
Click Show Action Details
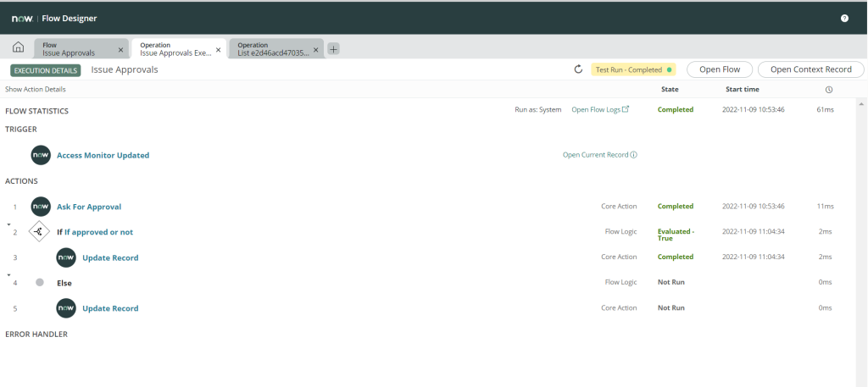coord(35,89)
